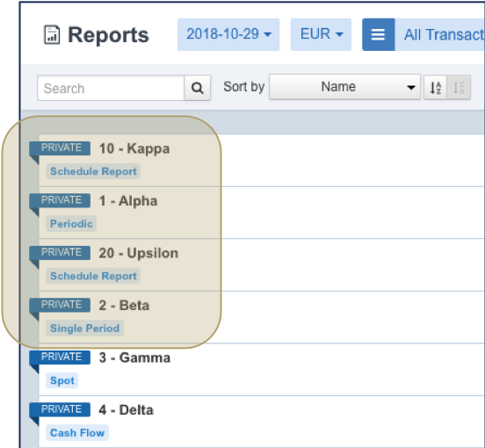Open the 2 - Beta report
Screen dimensions: 485x448
coord(124,306)
